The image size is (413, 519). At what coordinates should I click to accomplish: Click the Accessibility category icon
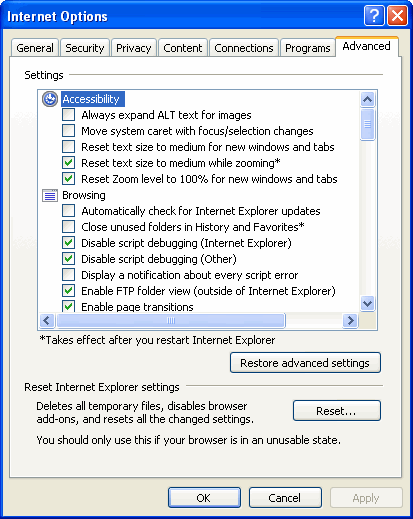click(x=50, y=99)
